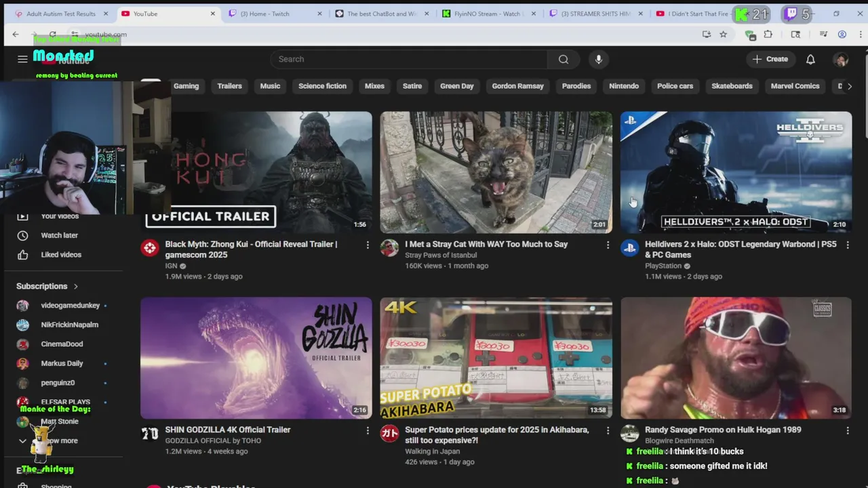Open Super Potato Akihabara video thumbnail
This screenshot has height=488, width=868.
click(496, 358)
